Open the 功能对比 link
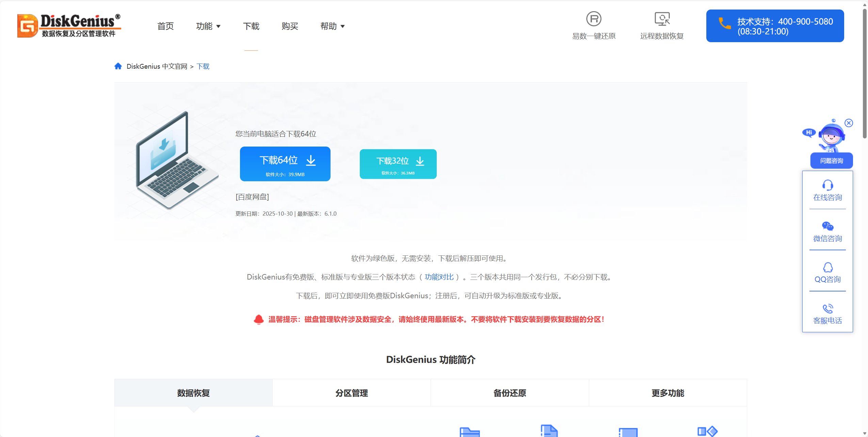 coord(439,277)
